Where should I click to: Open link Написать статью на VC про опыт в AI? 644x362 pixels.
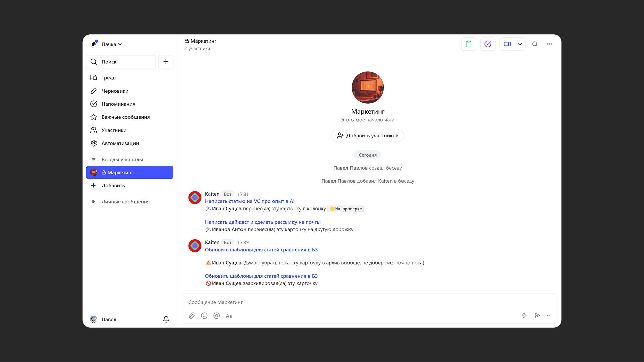[x=250, y=201]
